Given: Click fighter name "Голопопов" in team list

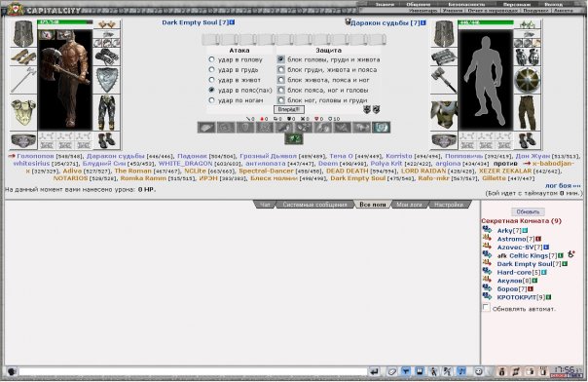Looking at the screenshot, I should (x=35, y=156).
